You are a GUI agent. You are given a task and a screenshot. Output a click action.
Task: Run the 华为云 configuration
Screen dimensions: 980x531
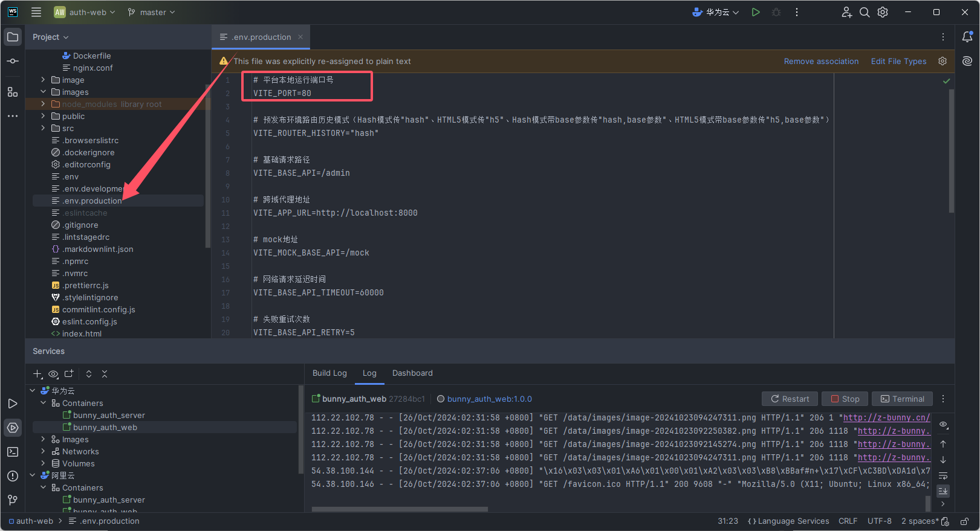(756, 12)
